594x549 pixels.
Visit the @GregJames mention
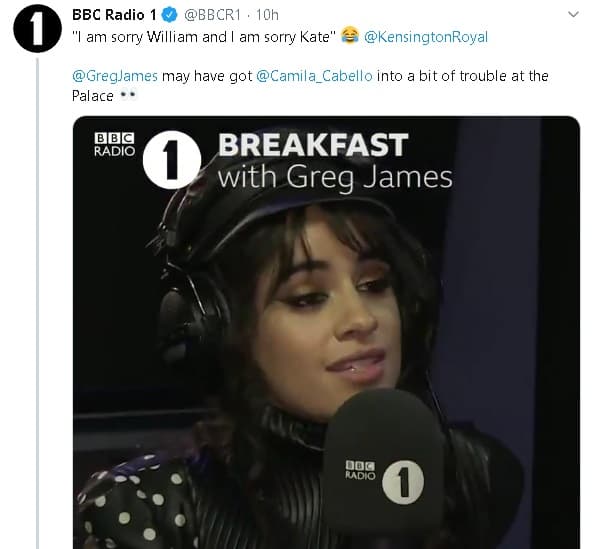115,76
